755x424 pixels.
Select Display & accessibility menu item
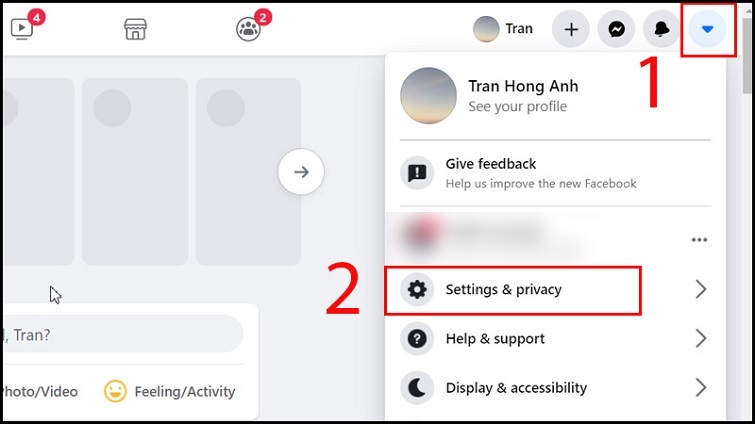click(555, 387)
